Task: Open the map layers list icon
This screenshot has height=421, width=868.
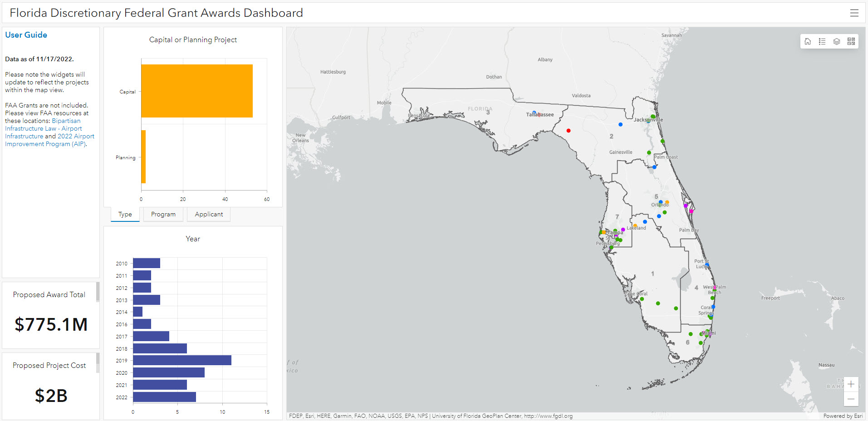Action: [x=837, y=41]
